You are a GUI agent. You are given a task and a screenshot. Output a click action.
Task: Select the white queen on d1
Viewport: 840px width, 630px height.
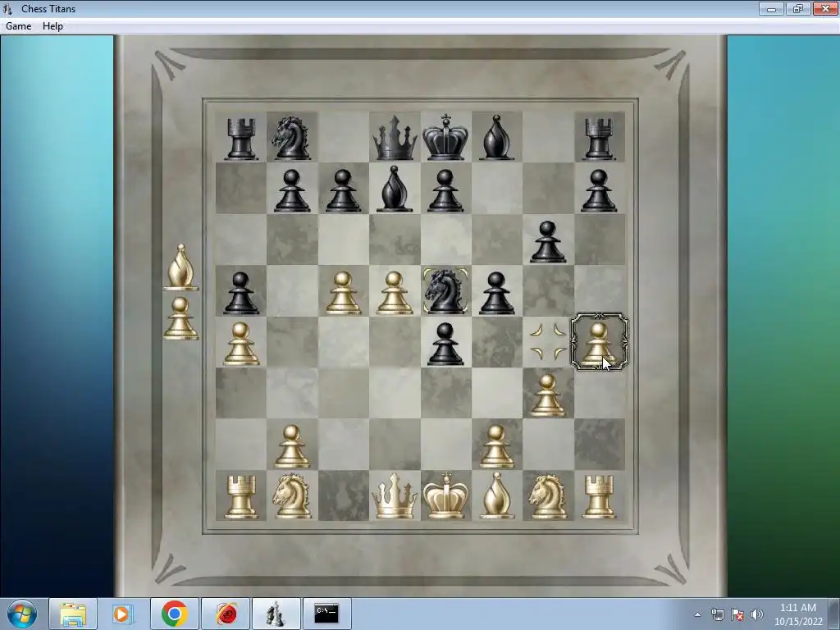[395, 496]
